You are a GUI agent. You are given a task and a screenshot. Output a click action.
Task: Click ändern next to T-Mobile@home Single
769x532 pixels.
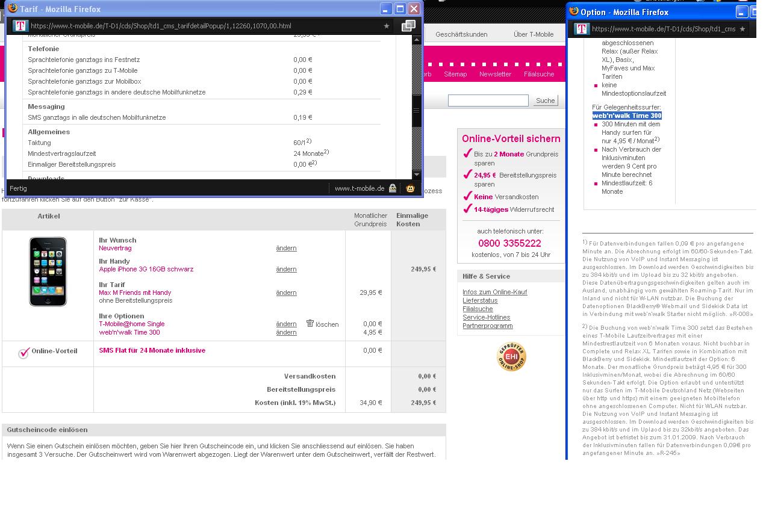point(286,324)
